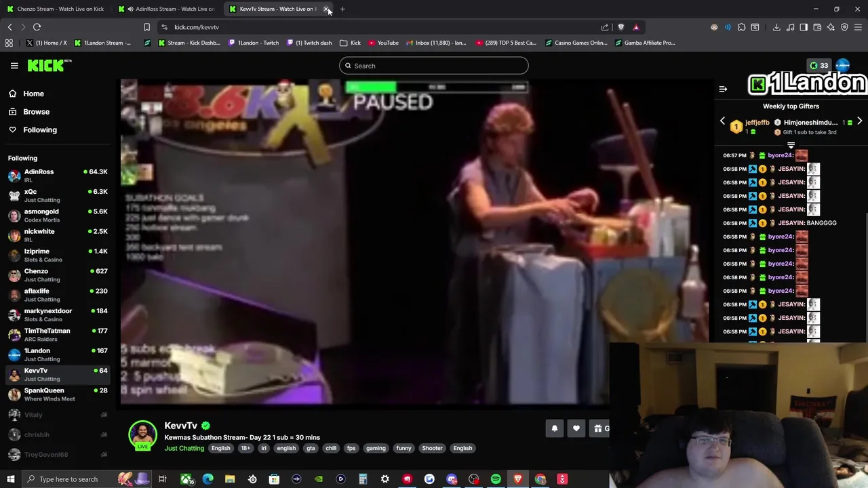This screenshot has width=868, height=488.
Task: Open marknextdoor channel in the sidebar
Action: pyautogui.click(x=58, y=314)
